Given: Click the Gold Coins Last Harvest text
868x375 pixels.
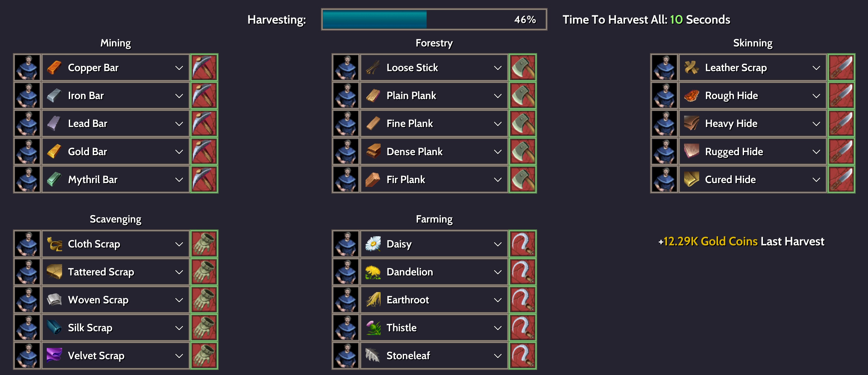Looking at the screenshot, I should click(741, 241).
